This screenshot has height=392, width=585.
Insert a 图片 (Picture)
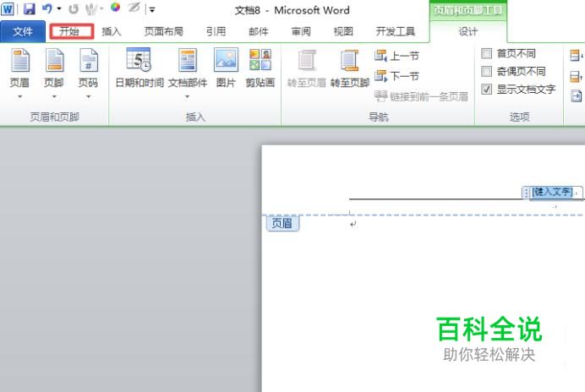(226, 68)
